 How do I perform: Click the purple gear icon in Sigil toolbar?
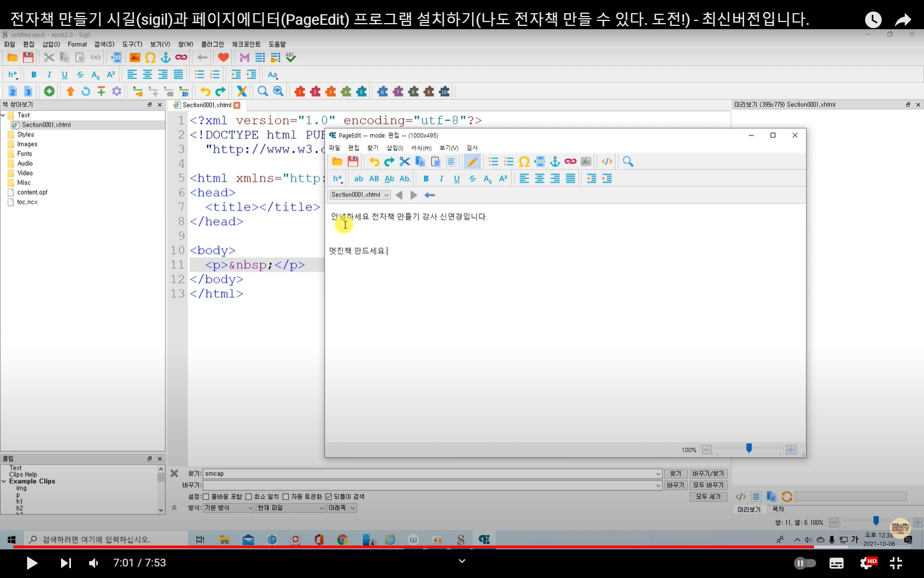(117, 91)
